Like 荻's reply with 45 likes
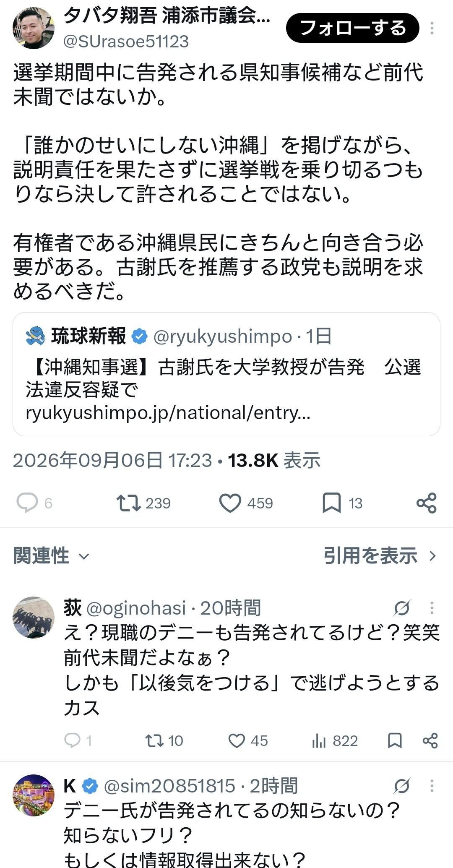 237,740
